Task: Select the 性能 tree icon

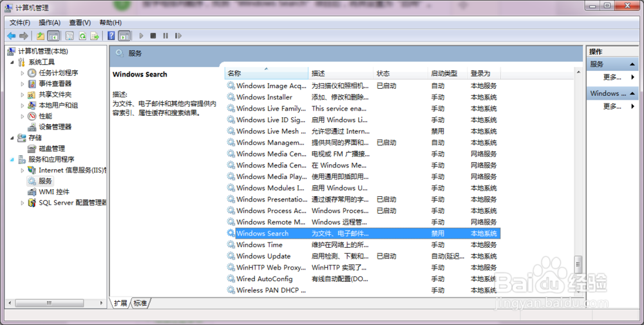Action: click(x=32, y=116)
